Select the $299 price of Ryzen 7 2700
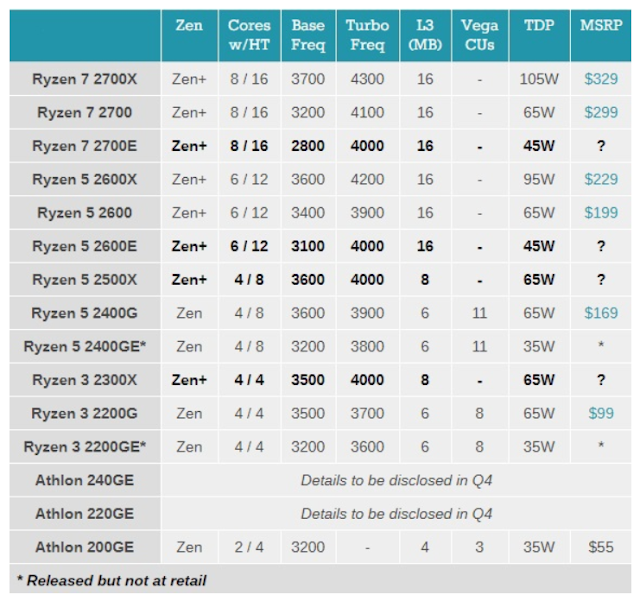 [x=601, y=112]
